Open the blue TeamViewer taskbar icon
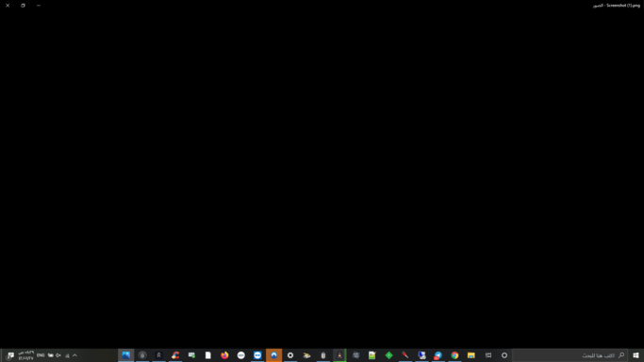Image resolution: width=644 pixels, height=362 pixels. (257, 355)
